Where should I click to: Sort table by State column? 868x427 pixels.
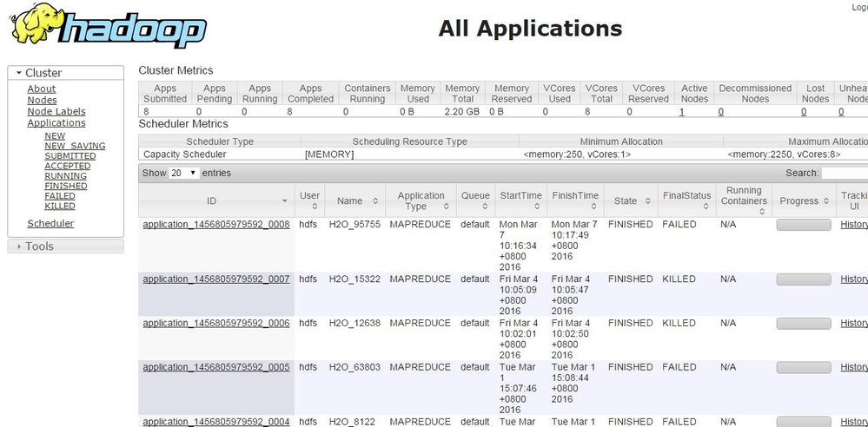coord(631,200)
